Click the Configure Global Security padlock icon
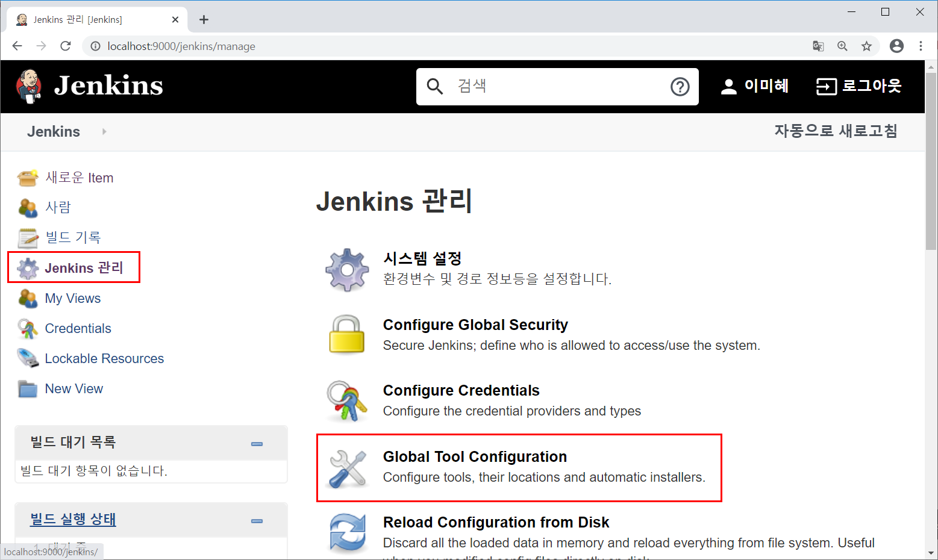Image resolution: width=938 pixels, height=560 pixels. pos(347,334)
